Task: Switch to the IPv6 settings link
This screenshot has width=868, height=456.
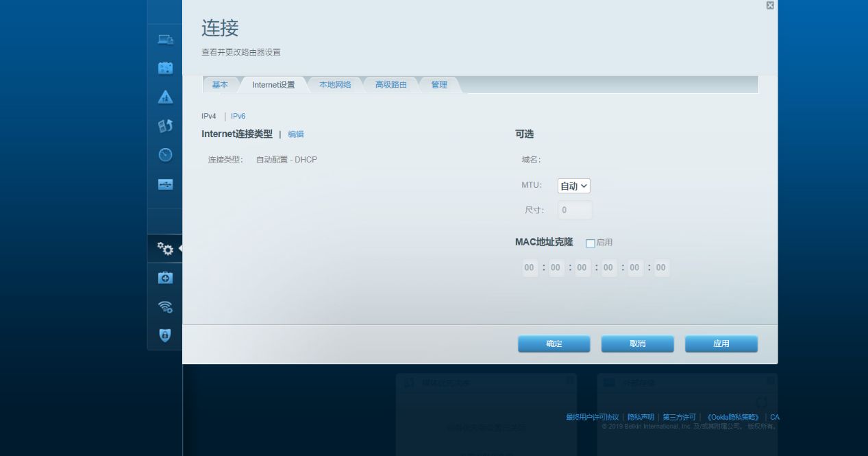Action: (238, 117)
